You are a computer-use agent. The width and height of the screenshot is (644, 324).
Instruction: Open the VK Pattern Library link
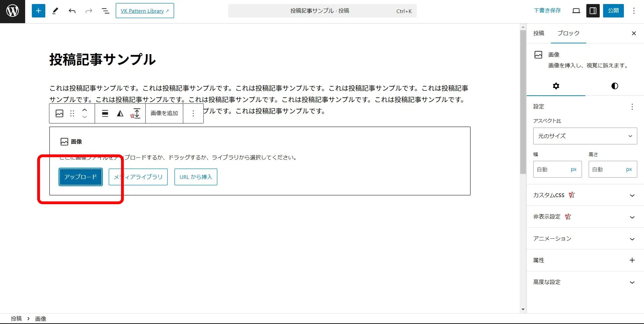tap(145, 10)
